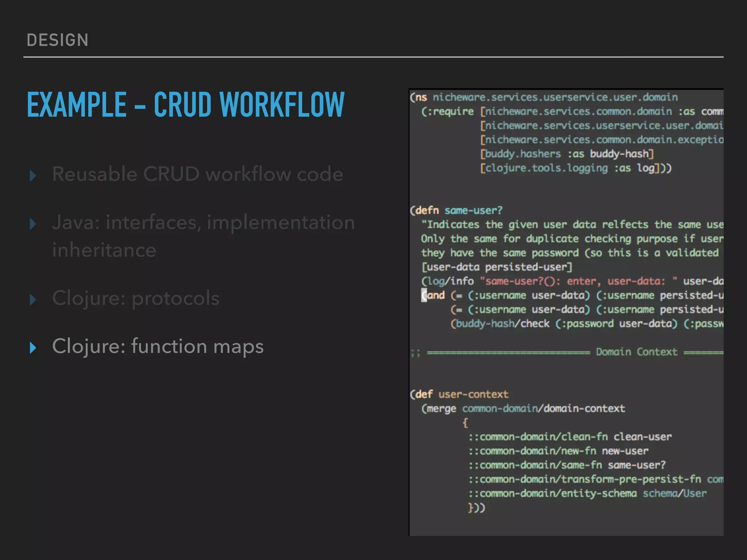This screenshot has height=560, width=747.
Task: Click the ns nicheware.services.userservice.user.domain line
Action: point(544,97)
